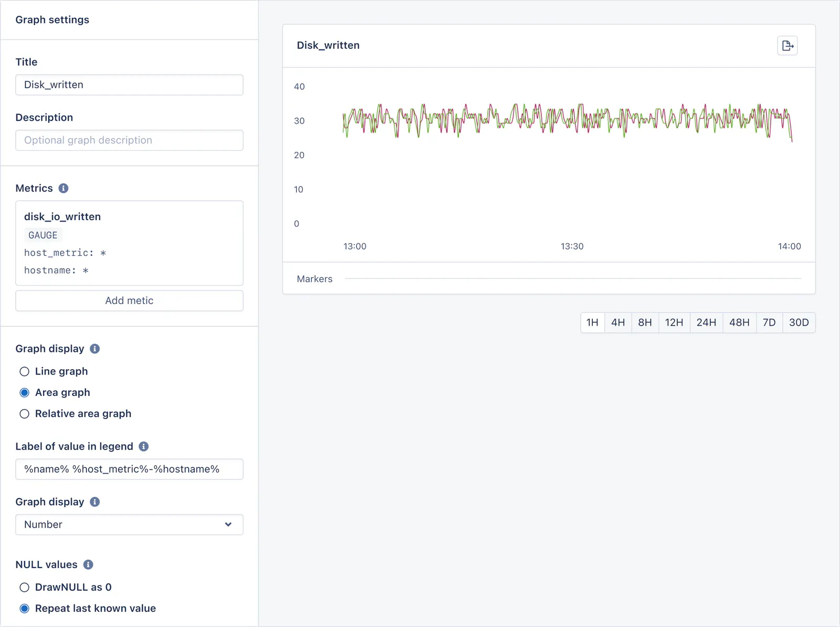The image size is (840, 627).
Task: Click the legend label template field
Action: (x=129, y=469)
